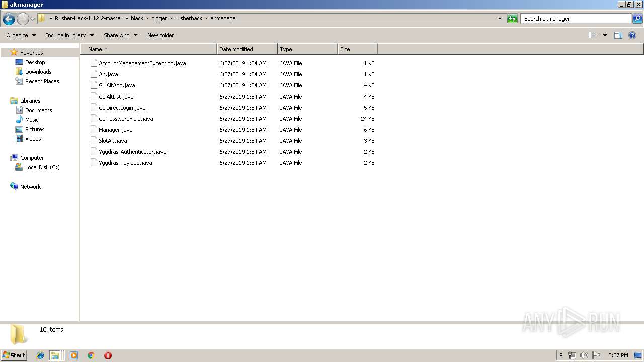Select the Alt.java file icon
The width and height of the screenshot is (644, 362).
[x=94, y=74]
